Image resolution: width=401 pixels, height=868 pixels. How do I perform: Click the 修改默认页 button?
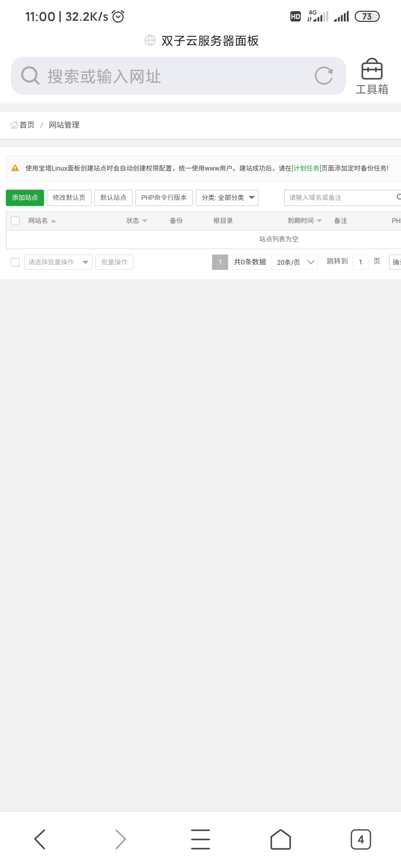(x=69, y=198)
